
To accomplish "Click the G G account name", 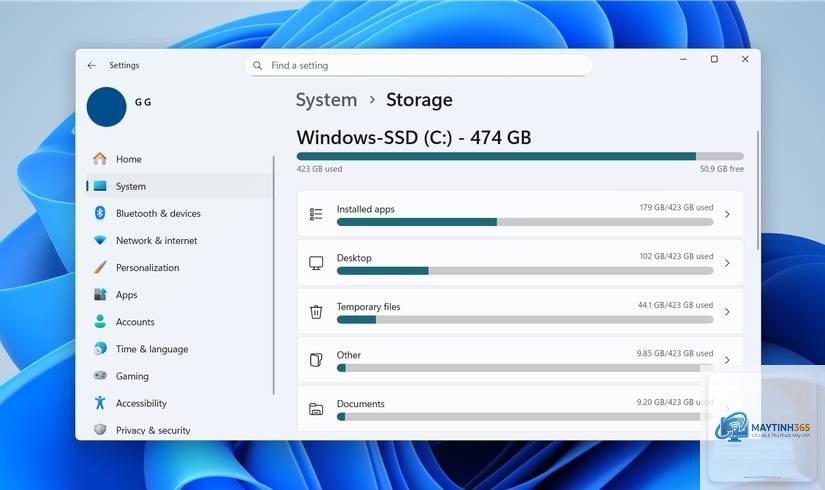I will (x=143, y=102).
